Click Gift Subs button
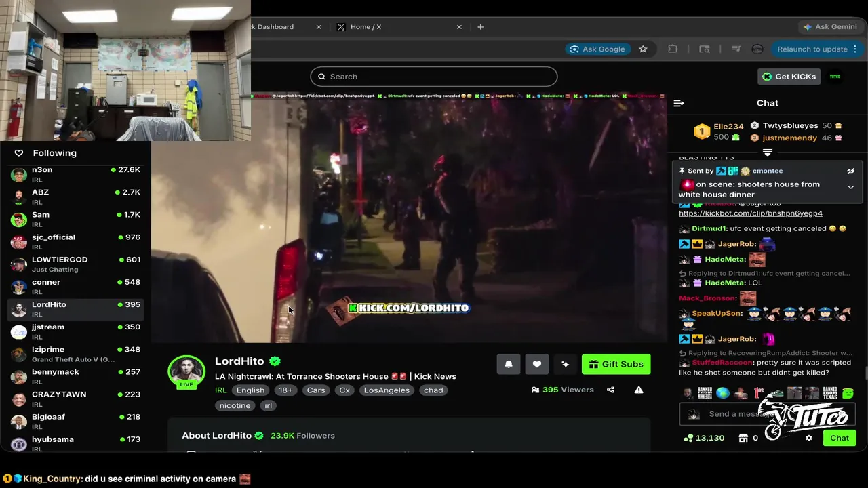868x488 pixels. pos(616,365)
